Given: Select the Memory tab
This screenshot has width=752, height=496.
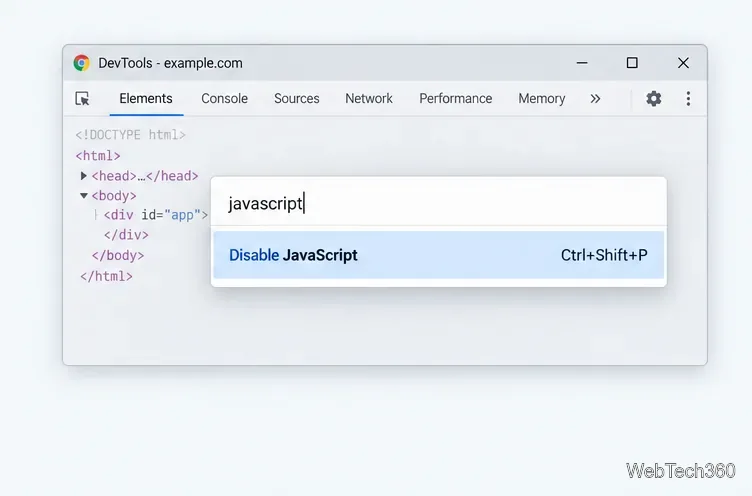Looking at the screenshot, I should (x=541, y=99).
